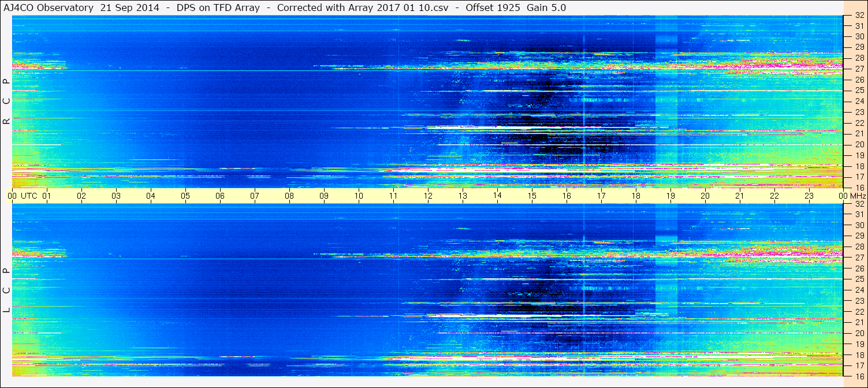Screen dimensions: 868x388
Task: Click 16 MHz tick of RCP panel
Action: (859, 187)
